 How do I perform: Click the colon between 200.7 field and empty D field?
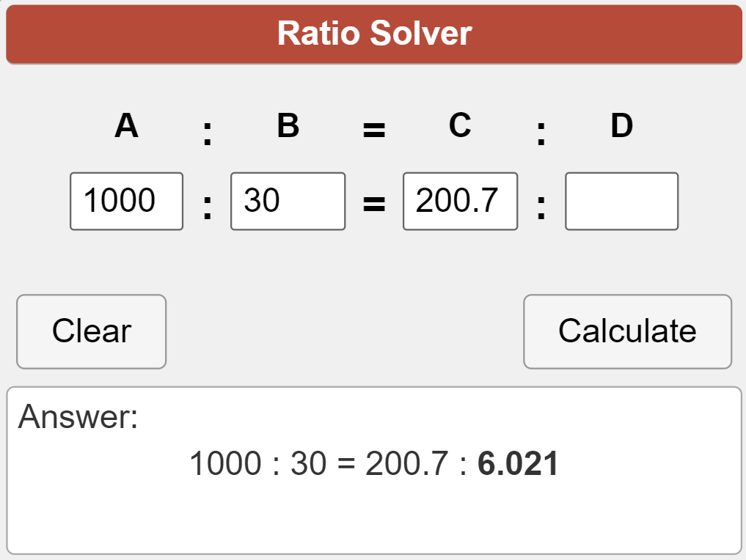541,207
